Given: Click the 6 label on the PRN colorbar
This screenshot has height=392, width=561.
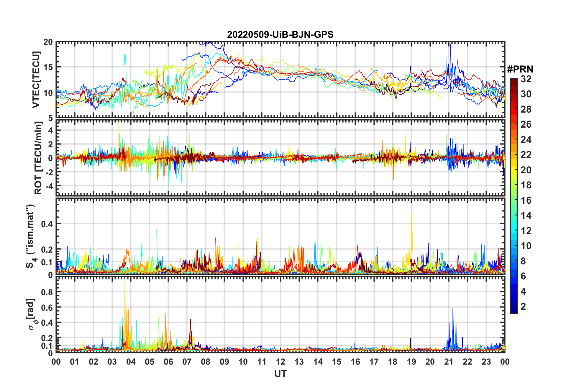Looking at the screenshot, I should click(523, 276).
